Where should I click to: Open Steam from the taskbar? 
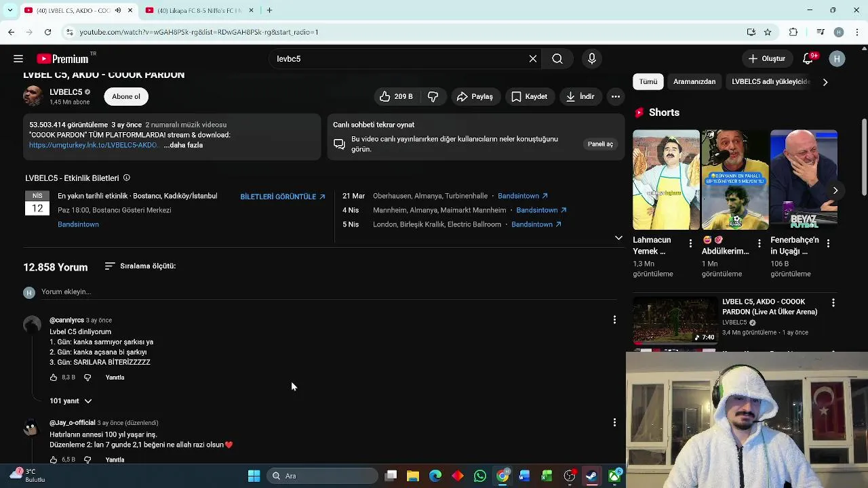pos(591,476)
